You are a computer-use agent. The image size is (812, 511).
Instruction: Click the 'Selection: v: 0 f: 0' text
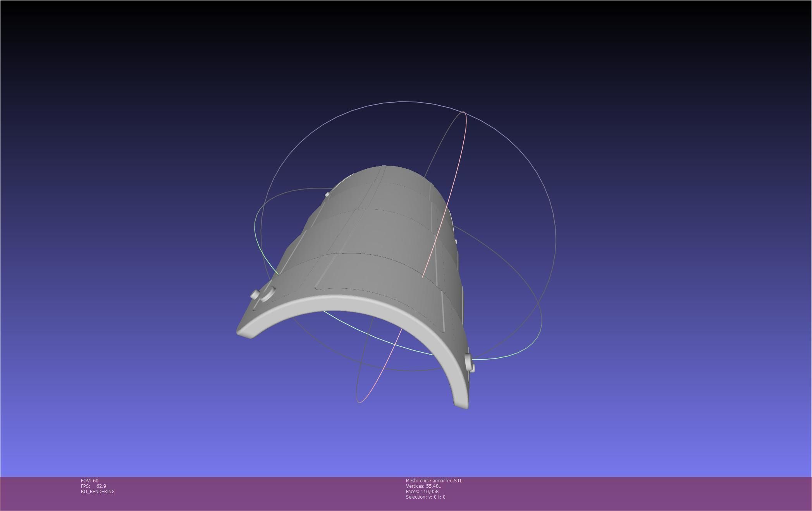click(426, 497)
